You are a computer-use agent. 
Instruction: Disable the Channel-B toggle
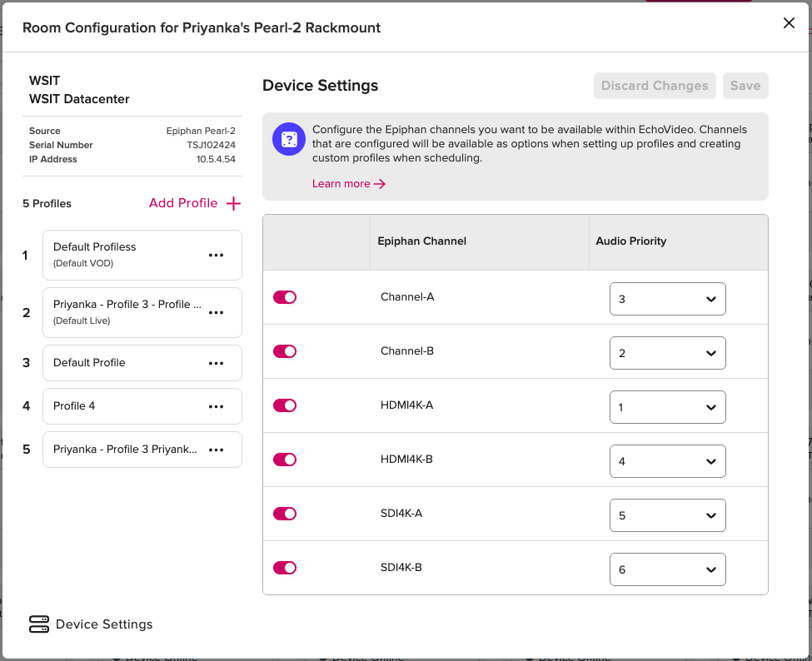coord(285,351)
